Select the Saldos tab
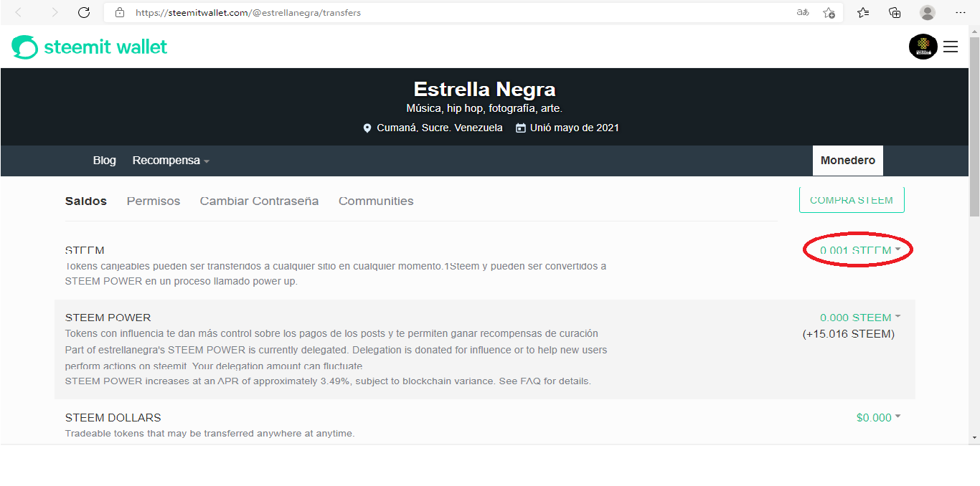The image size is (980, 486). pos(85,201)
